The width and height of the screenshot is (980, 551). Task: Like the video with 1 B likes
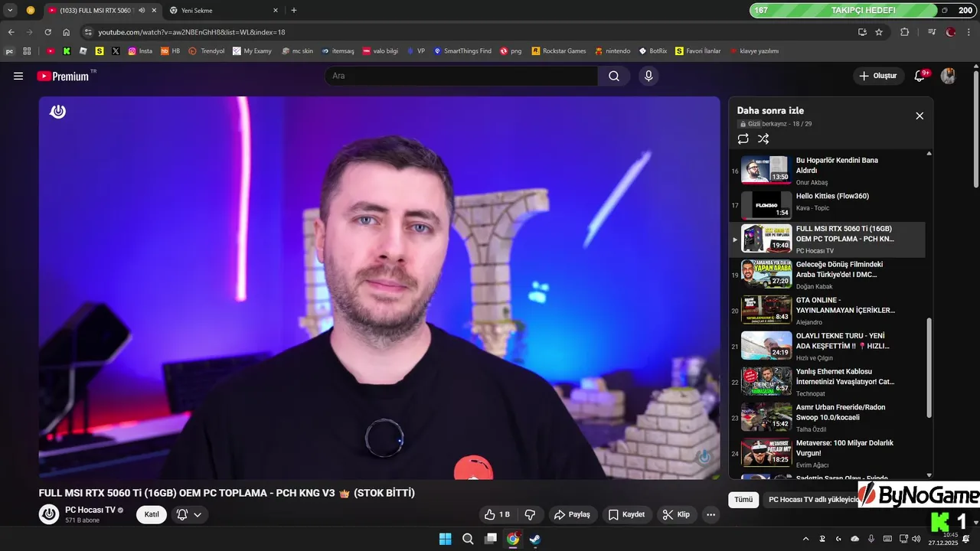click(497, 514)
